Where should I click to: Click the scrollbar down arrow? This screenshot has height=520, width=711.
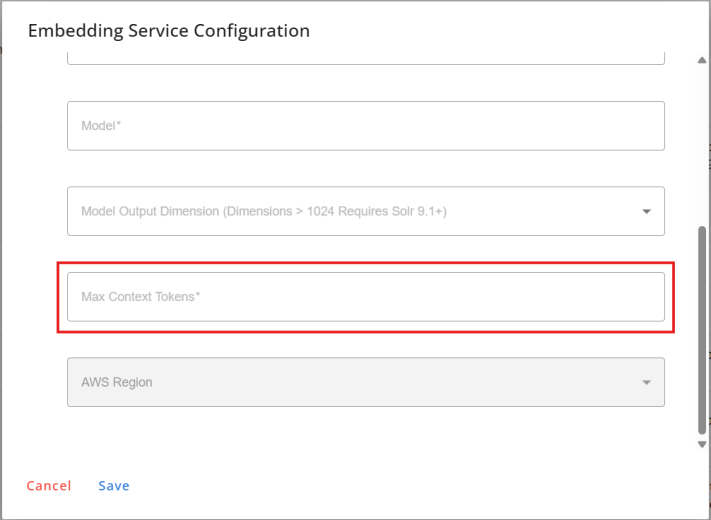coord(702,444)
